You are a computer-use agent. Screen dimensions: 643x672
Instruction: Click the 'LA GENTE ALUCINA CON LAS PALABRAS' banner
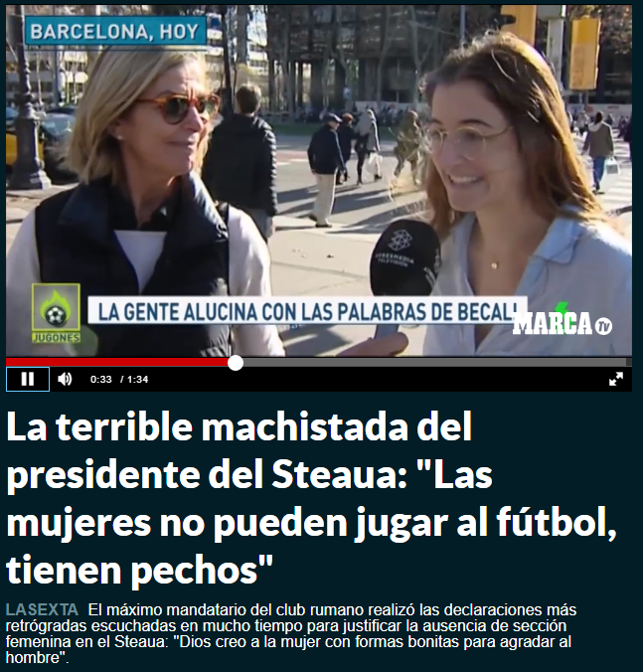click(x=307, y=311)
